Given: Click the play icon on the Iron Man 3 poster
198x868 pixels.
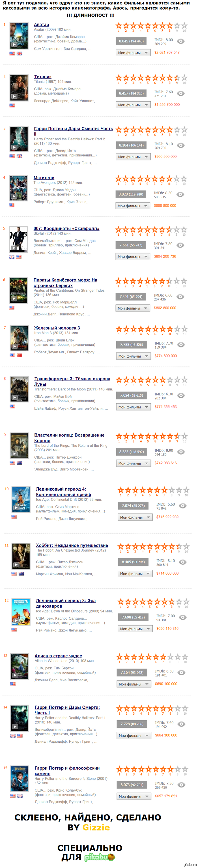Looking at the screenshot, I should (14, 346).
